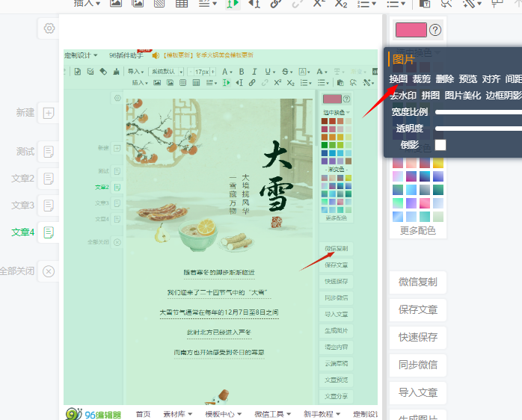
Task: Expand the 定制设计 dropdown at page bottom
Action: point(365,414)
